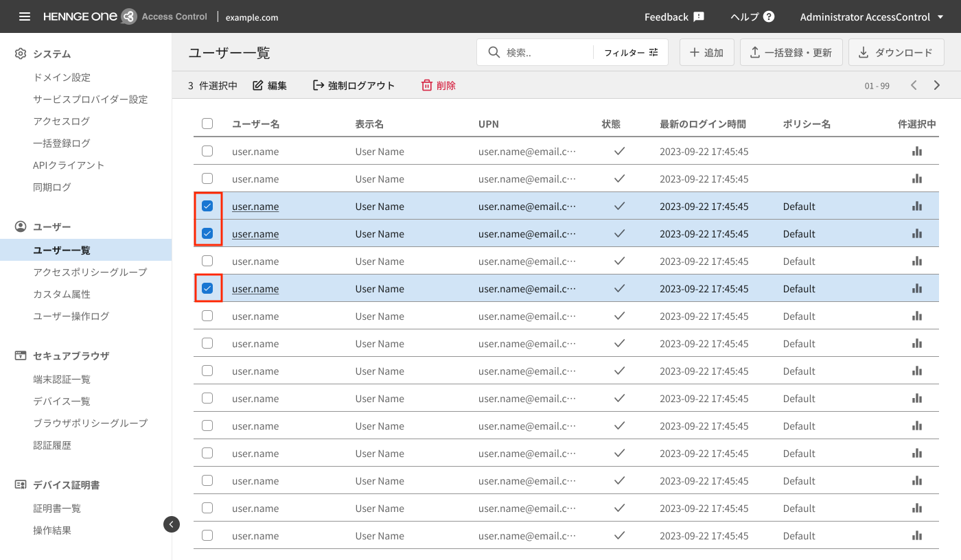The width and height of the screenshot is (961, 560).
Task: Open ドメイン設定 in the sidebar
Action: coord(62,78)
